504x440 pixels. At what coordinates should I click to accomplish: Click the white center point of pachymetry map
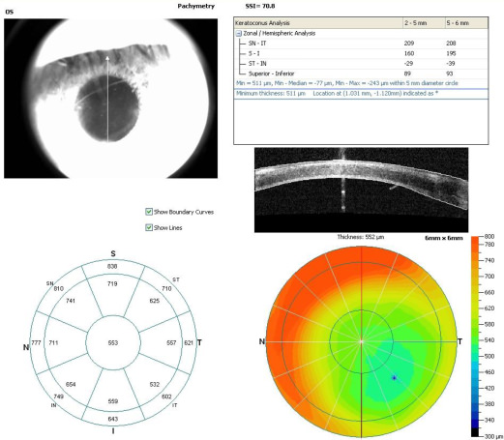pyautogui.click(x=361, y=341)
